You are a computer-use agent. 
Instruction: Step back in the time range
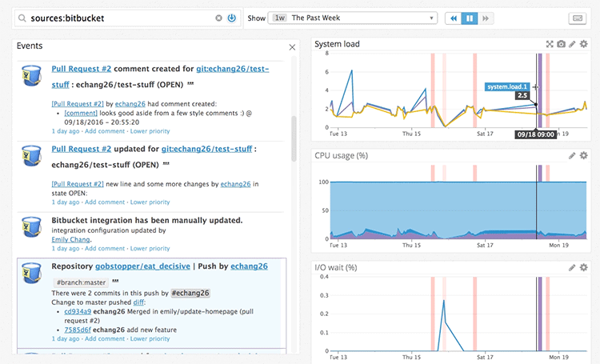point(454,18)
